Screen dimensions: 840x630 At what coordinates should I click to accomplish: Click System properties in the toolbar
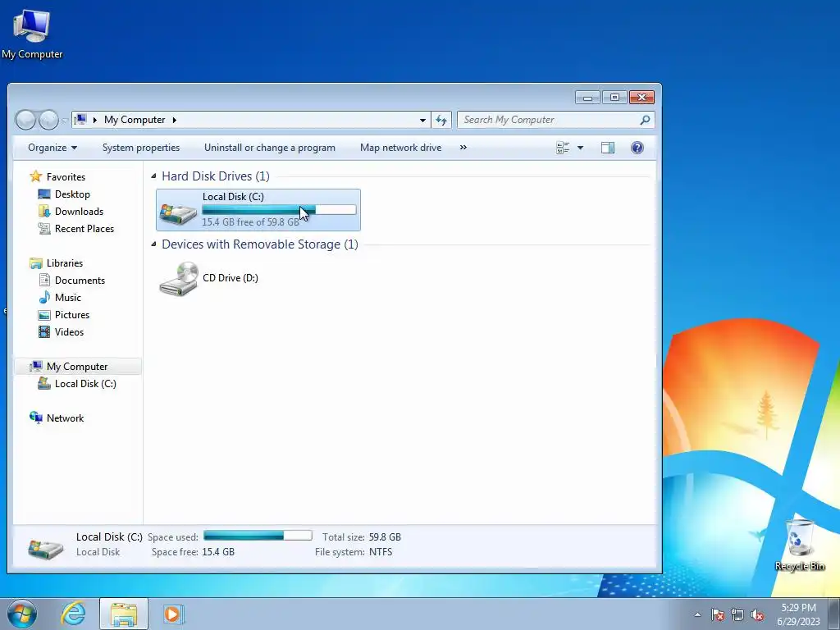point(141,148)
